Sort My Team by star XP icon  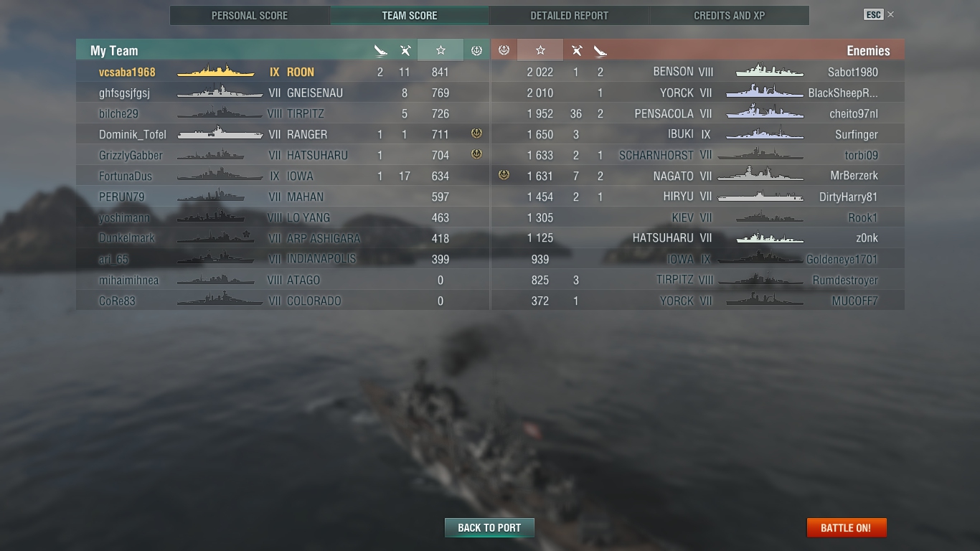point(440,50)
